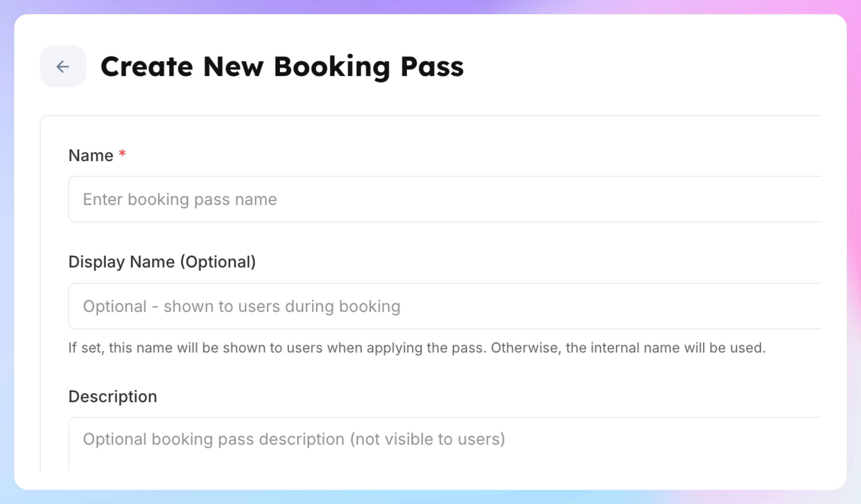The height and width of the screenshot is (504, 861).
Task: Click the 'Create New Booking Pass' heading
Action: point(282,67)
